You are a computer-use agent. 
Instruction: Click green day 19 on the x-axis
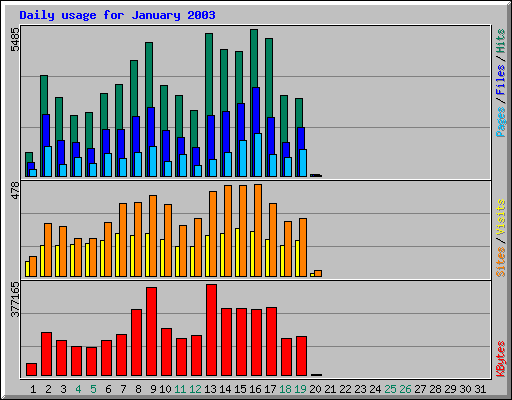(x=300, y=389)
